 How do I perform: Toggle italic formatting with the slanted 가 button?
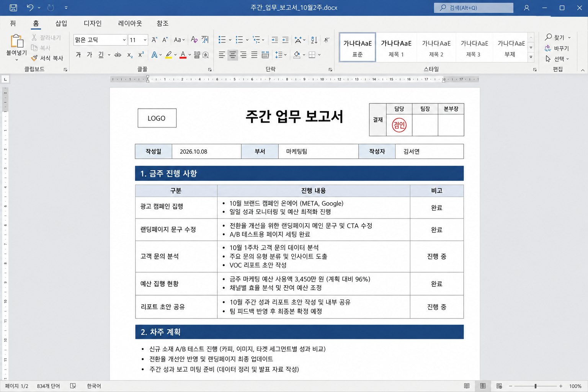pos(90,55)
